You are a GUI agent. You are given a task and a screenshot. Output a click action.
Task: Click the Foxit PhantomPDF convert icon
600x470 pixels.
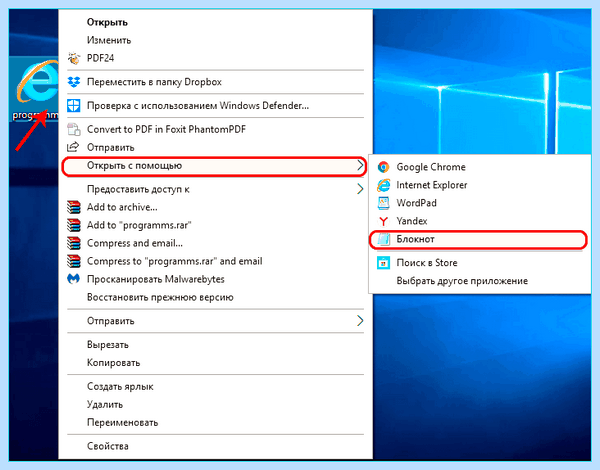[x=73, y=129]
